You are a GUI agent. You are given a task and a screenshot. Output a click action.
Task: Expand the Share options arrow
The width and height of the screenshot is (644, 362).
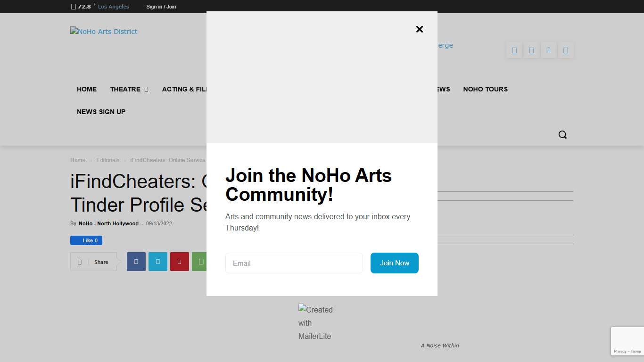pyautogui.click(x=116, y=262)
